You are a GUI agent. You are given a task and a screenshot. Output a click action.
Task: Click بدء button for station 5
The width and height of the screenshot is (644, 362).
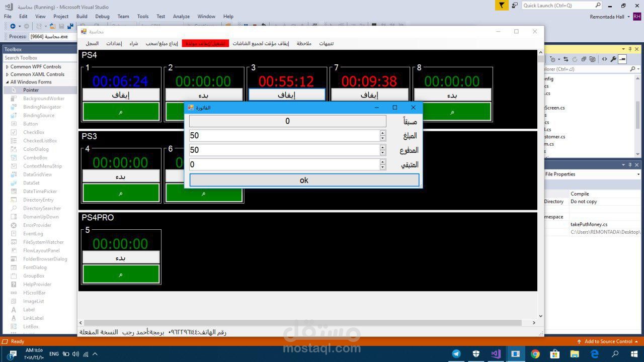[121, 257]
